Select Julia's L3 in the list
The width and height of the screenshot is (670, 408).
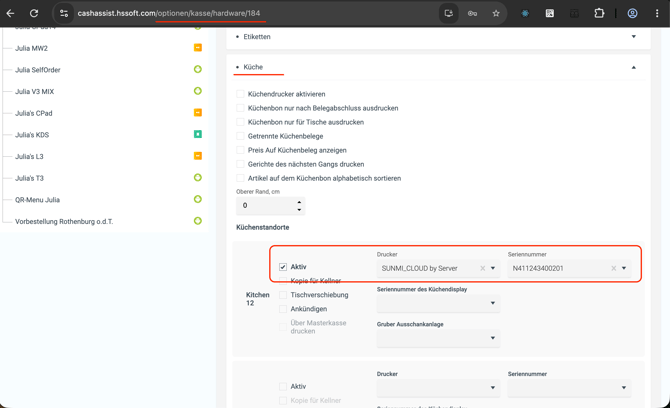pyautogui.click(x=29, y=156)
